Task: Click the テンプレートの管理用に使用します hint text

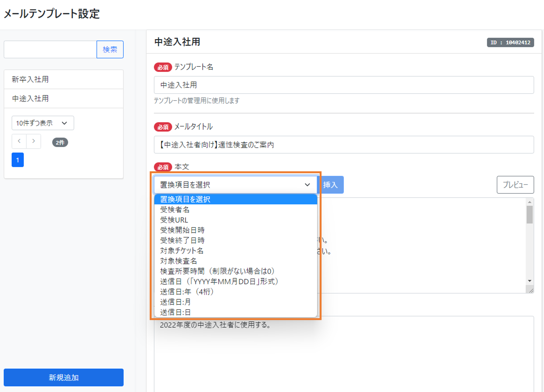Action: tap(197, 101)
